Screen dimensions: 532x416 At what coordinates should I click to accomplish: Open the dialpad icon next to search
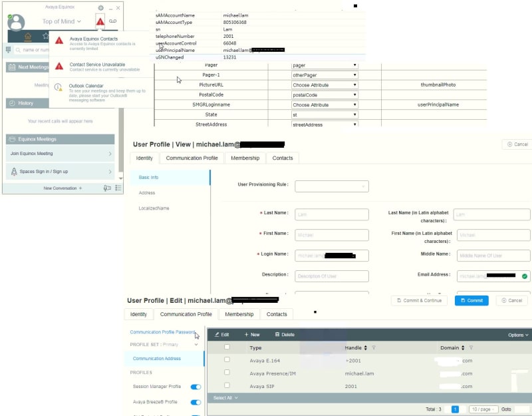click(x=9, y=49)
